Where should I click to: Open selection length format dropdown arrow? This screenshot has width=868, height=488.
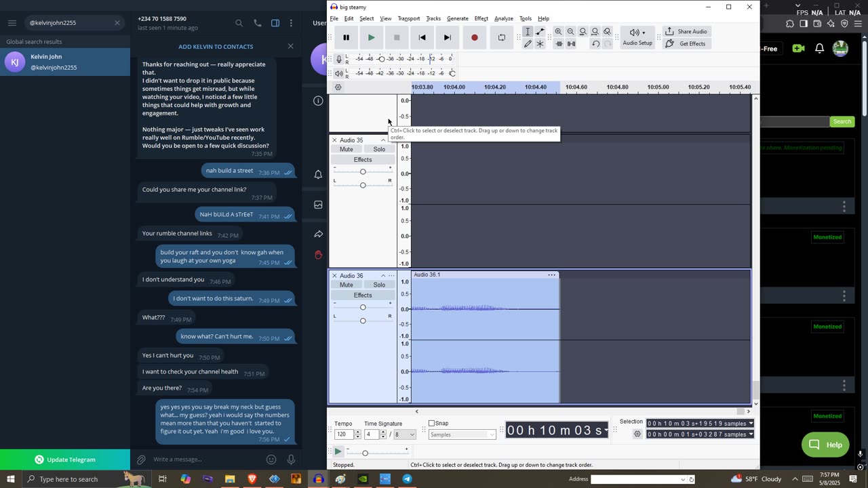click(x=751, y=434)
